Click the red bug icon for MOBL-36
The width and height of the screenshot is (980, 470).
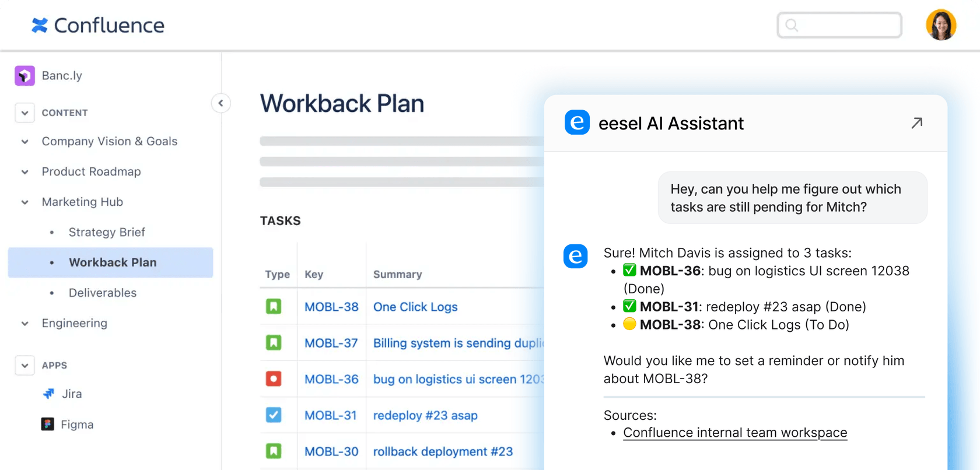pyautogui.click(x=274, y=379)
